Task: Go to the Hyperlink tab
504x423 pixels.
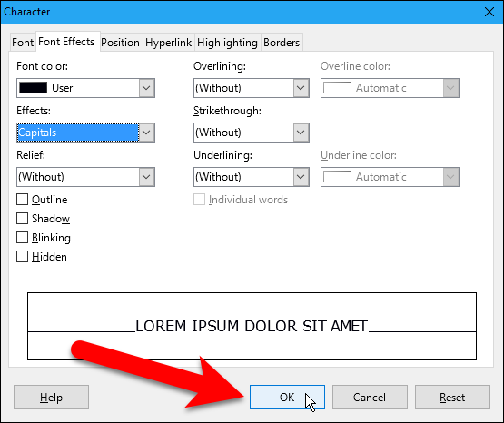Action: 168,43
